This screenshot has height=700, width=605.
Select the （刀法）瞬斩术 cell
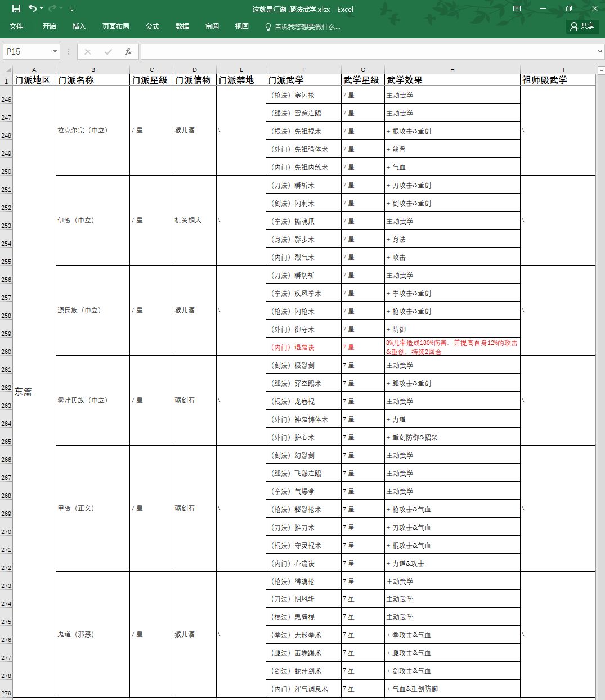click(304, 185)
